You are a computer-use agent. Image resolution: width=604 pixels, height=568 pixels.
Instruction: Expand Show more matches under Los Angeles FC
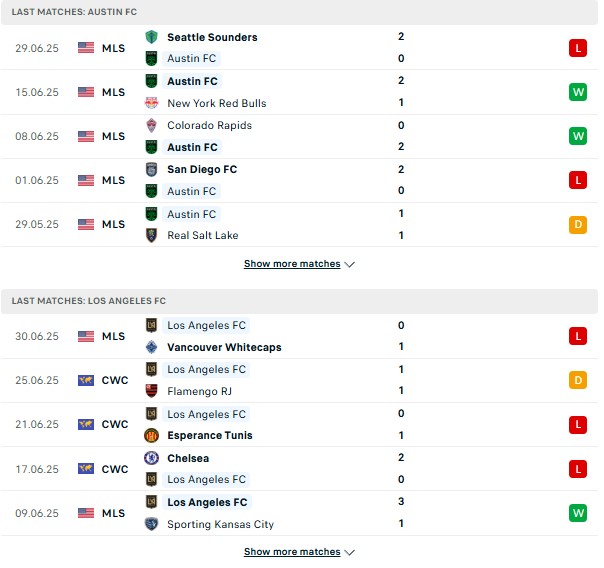point(299,551)
